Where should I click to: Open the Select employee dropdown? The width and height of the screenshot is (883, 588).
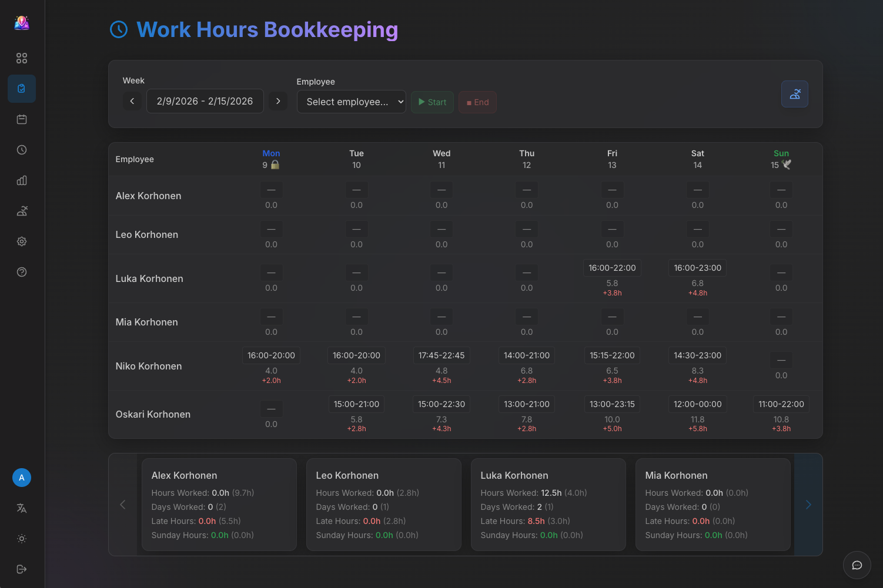pos(351,102)
